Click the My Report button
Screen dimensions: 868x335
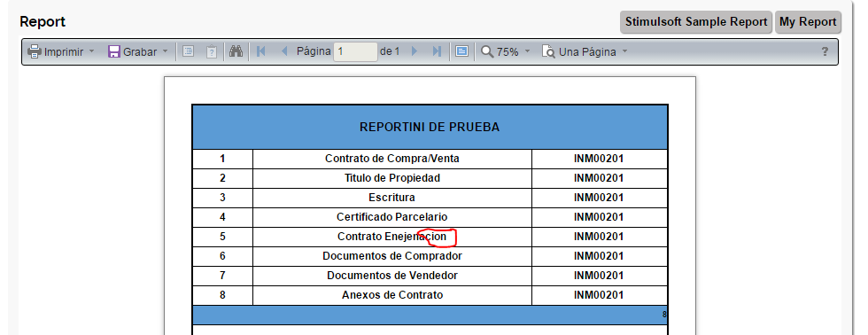808,22
